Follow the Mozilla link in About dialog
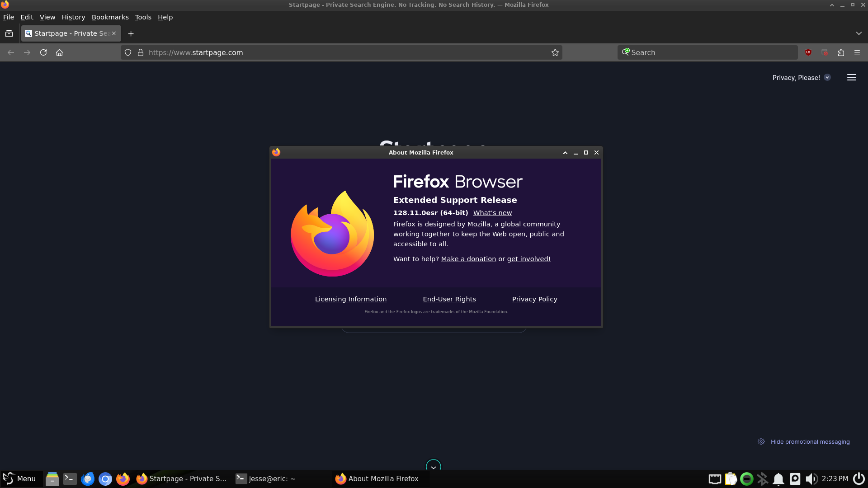This screenshot has height=488, width=868. (479, 224)
